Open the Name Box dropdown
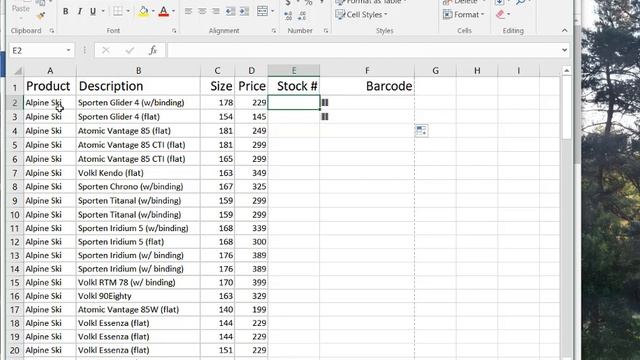 click(x=69, y=50)
